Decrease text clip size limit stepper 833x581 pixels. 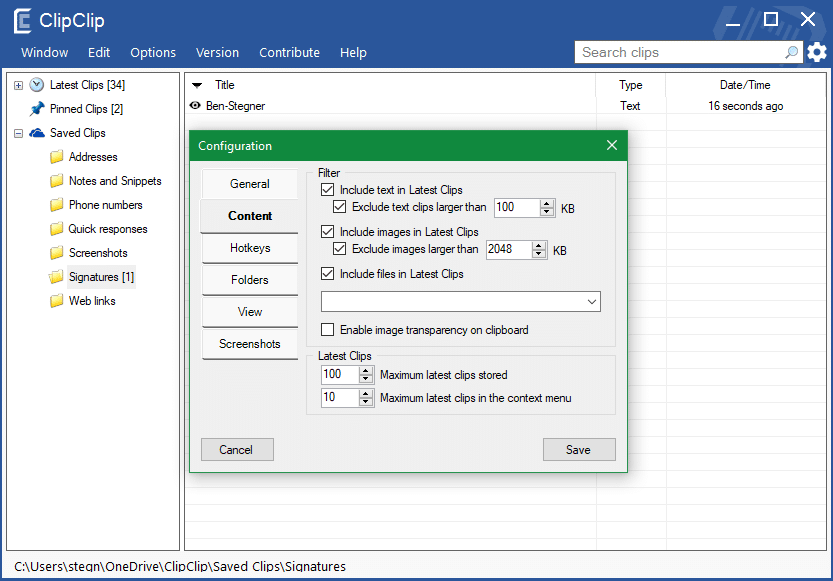point(547,212)
